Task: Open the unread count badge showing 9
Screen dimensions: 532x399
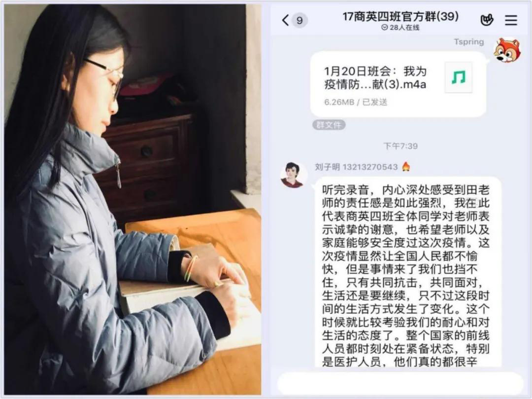Action: [299, 20]
